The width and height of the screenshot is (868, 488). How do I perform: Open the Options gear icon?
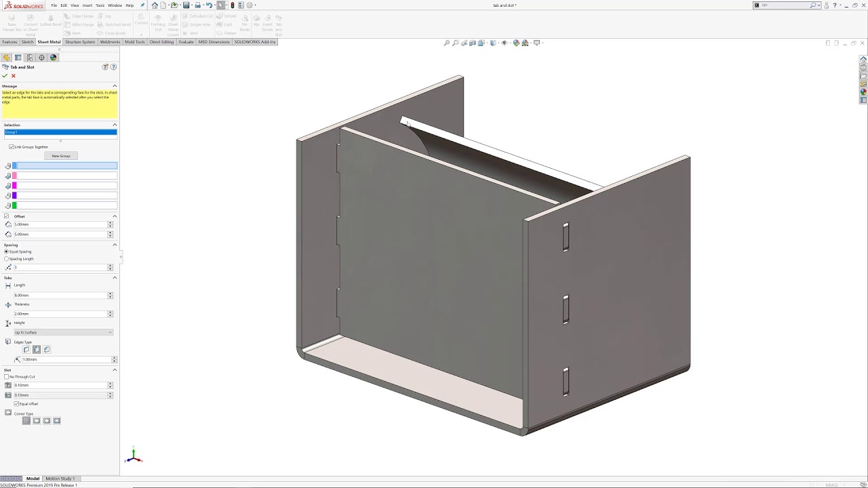pyautogui.click(x=250, y=5)
